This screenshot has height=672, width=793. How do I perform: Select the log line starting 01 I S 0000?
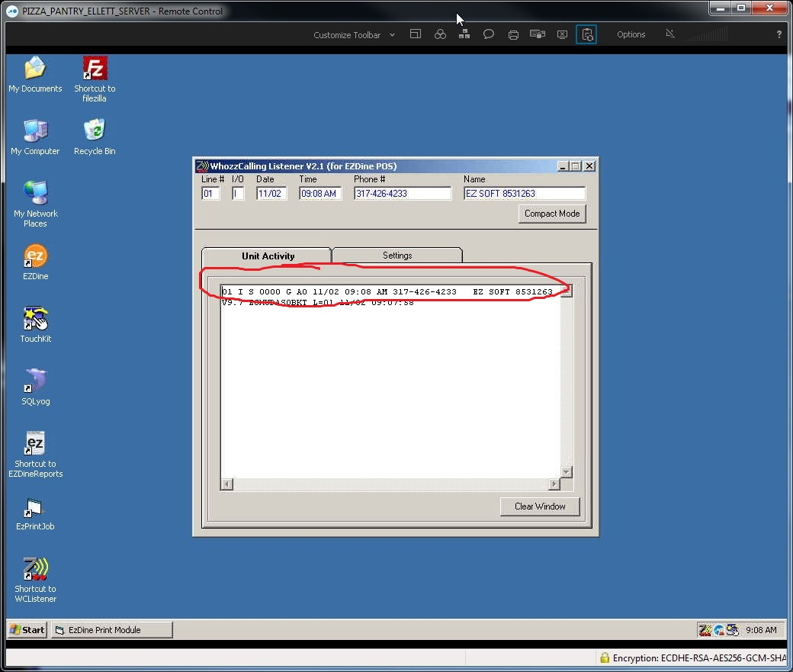[387, 292]
